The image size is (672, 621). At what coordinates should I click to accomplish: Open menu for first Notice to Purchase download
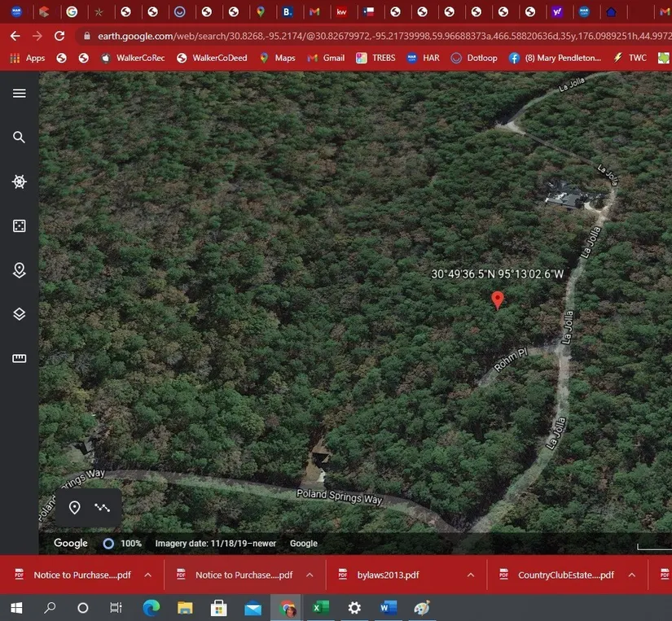tap(147, 575)
